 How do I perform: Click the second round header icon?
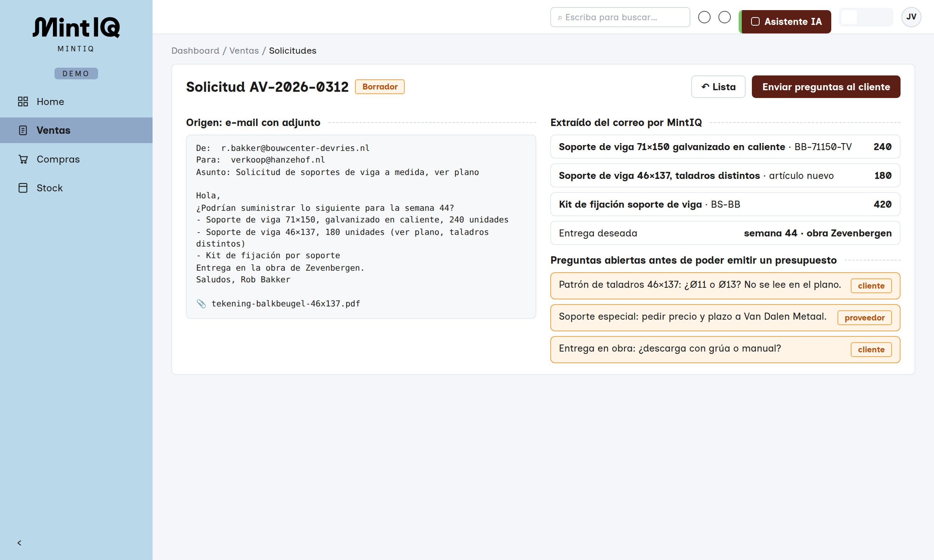click(x=725, y=17)
